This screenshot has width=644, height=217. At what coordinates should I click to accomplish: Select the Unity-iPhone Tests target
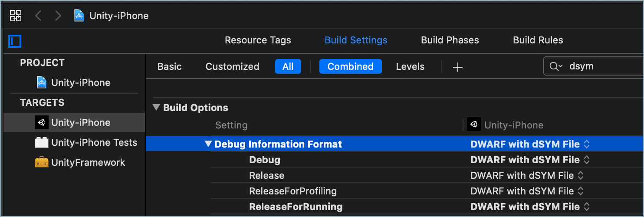94,142
